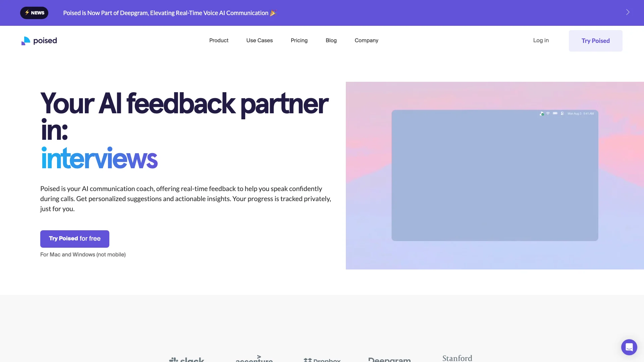Click the Poised bird/arrow logo mark

coord(25,40)
